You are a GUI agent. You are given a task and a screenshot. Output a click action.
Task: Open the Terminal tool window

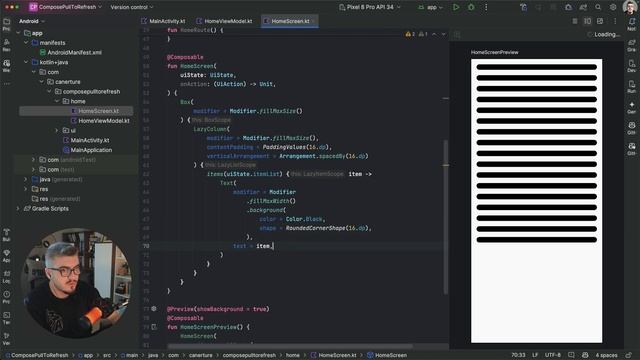(7, 318)
